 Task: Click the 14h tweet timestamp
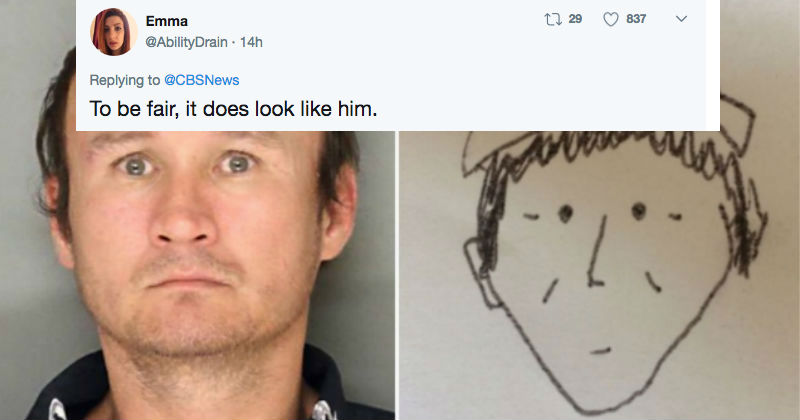pos(251,41)
